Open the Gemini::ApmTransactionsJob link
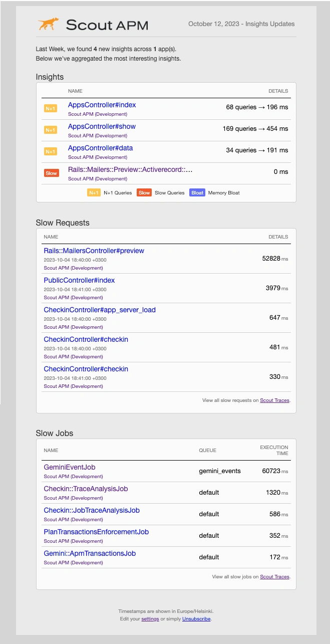Screen dimensions: 330x644 tap(90, 553)
